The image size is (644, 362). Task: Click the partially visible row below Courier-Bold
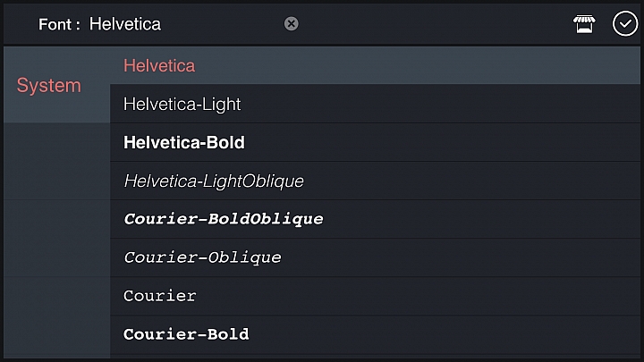pyautogui.click(x=375, y=357)
